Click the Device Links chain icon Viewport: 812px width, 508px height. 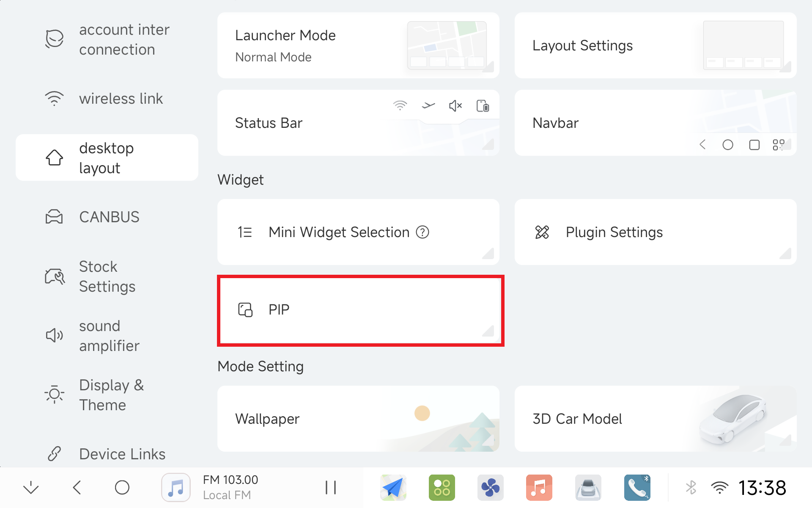[55, 454]
